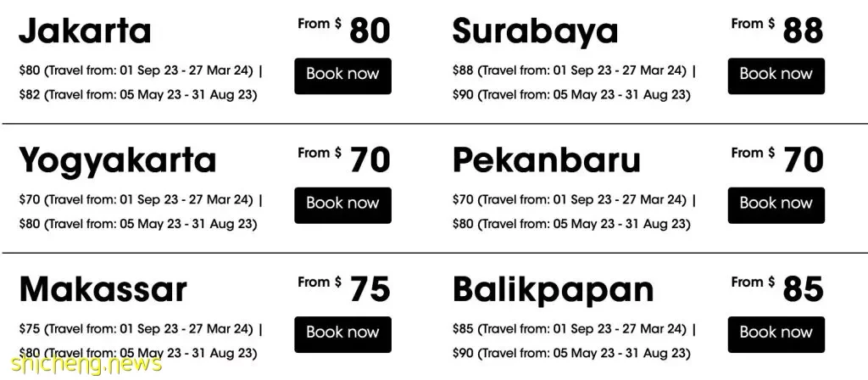Screen dimensions: 868x380
Task: Click Book now for Surabaya
Action: (776, 75)
